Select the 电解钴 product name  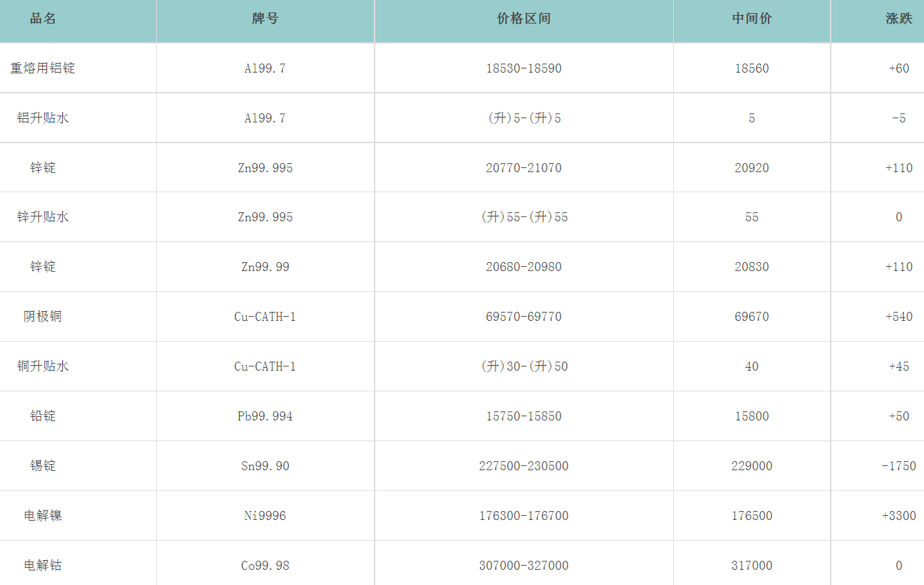click(43, 566)
